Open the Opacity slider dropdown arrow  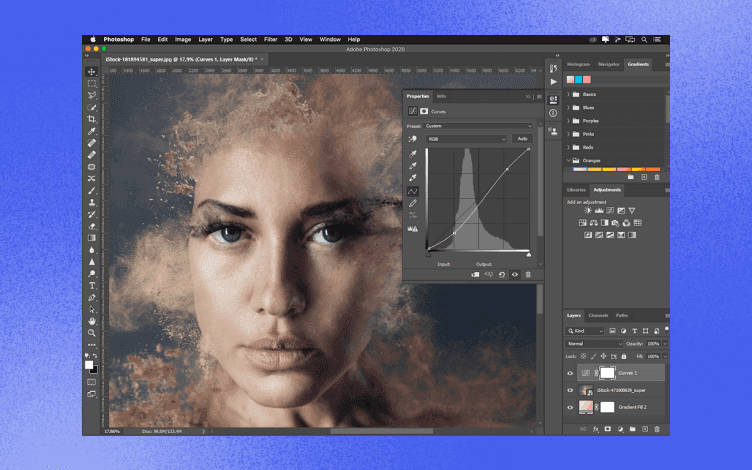click(x=665, y=344)
